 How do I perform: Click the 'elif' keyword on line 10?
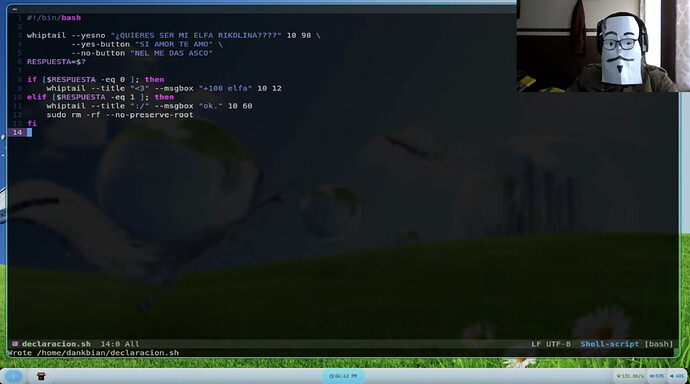pos(37,97)
